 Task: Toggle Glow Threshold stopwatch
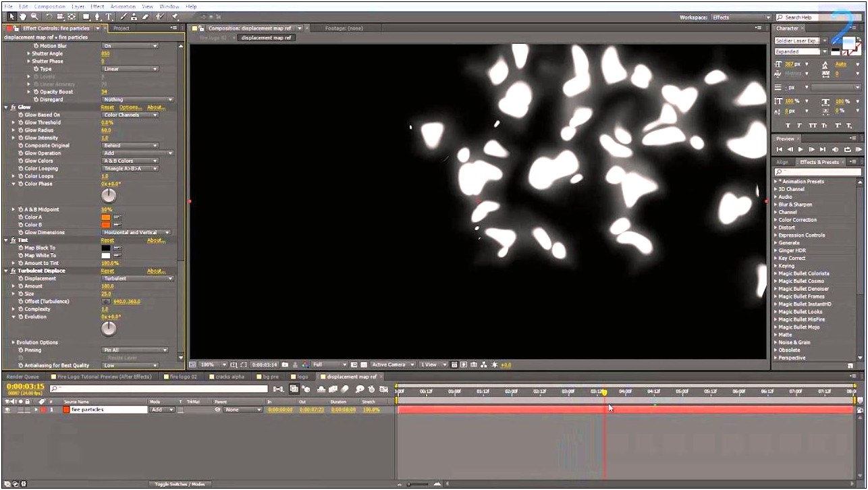click(x=21, y=123)
